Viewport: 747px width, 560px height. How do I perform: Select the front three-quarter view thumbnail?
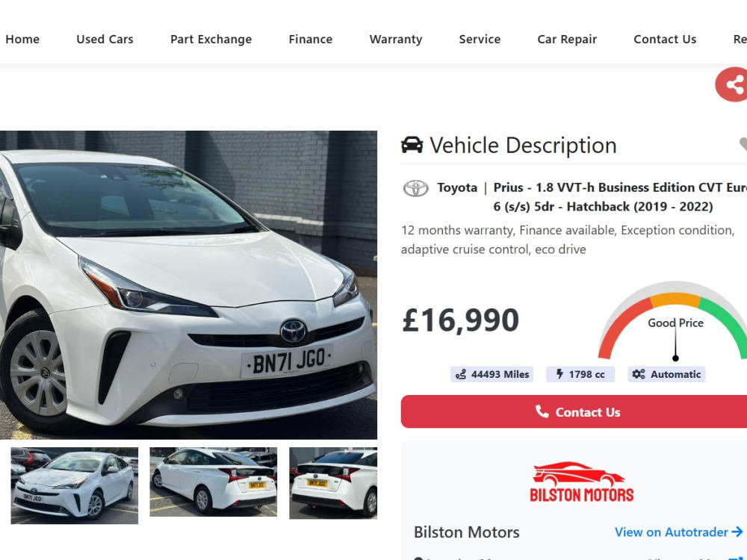pyautogui.click(x=74, y=485)
